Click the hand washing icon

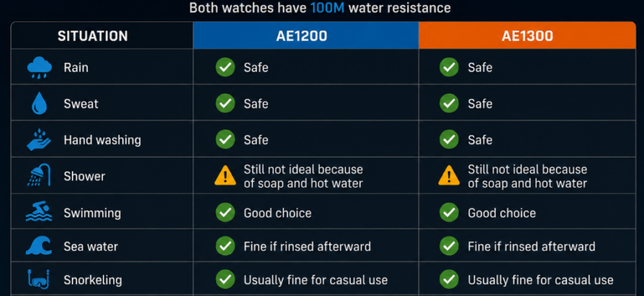[39, 140]
